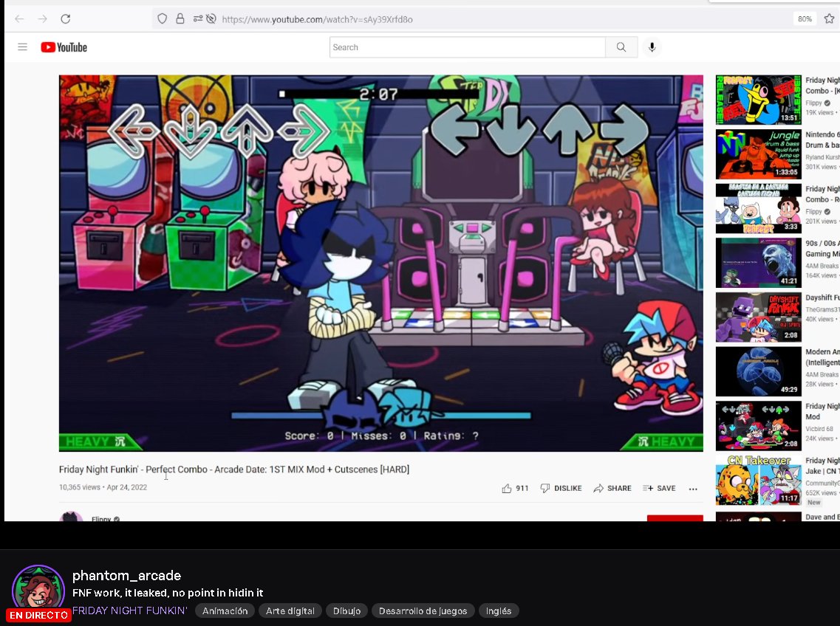Click the 80% zoom level indicator
Viewport: 840px width, 626px height.
(805, 18)
